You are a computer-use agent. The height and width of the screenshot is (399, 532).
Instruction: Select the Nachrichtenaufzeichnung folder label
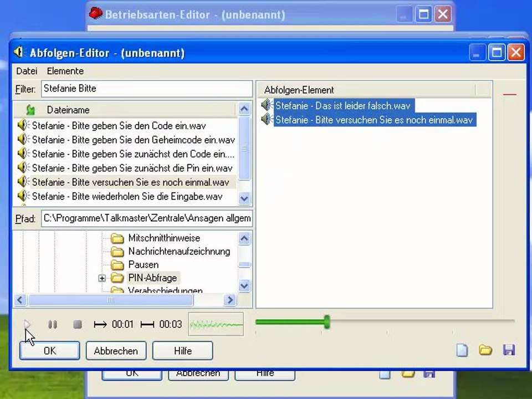(x=179, y=252)
